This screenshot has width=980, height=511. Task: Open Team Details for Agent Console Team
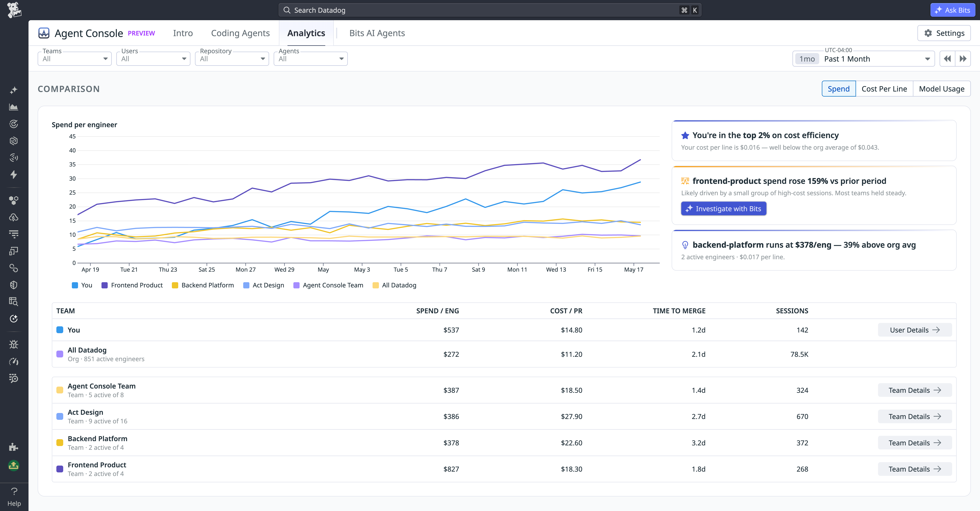[x=915, y=390]
